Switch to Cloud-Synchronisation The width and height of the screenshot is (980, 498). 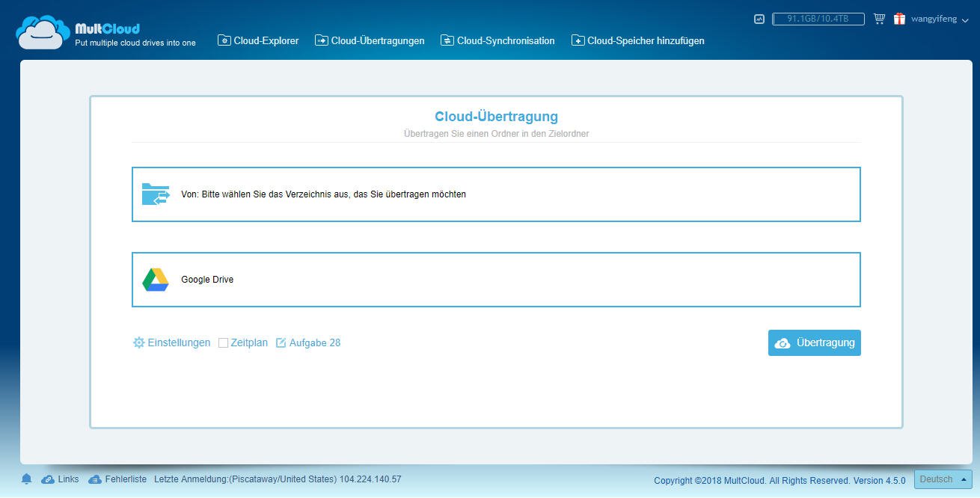coord(497,40)
